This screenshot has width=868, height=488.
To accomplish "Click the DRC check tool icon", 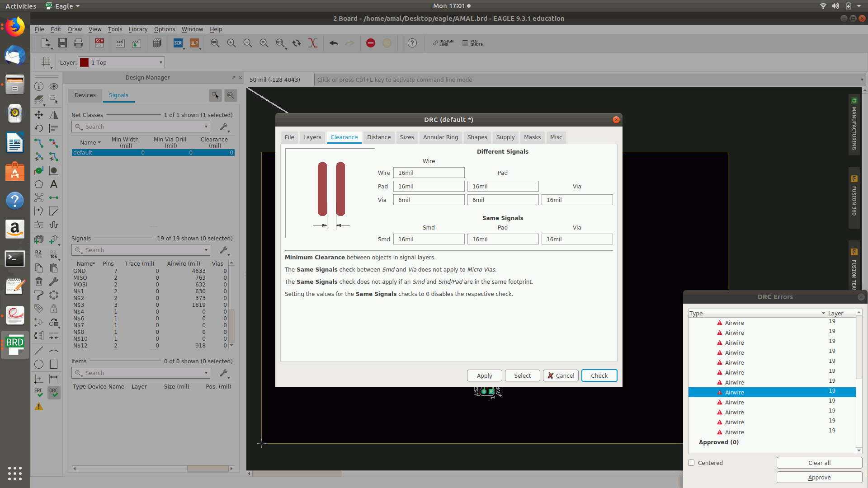I will pyautogui.click(x=54, y=392).
